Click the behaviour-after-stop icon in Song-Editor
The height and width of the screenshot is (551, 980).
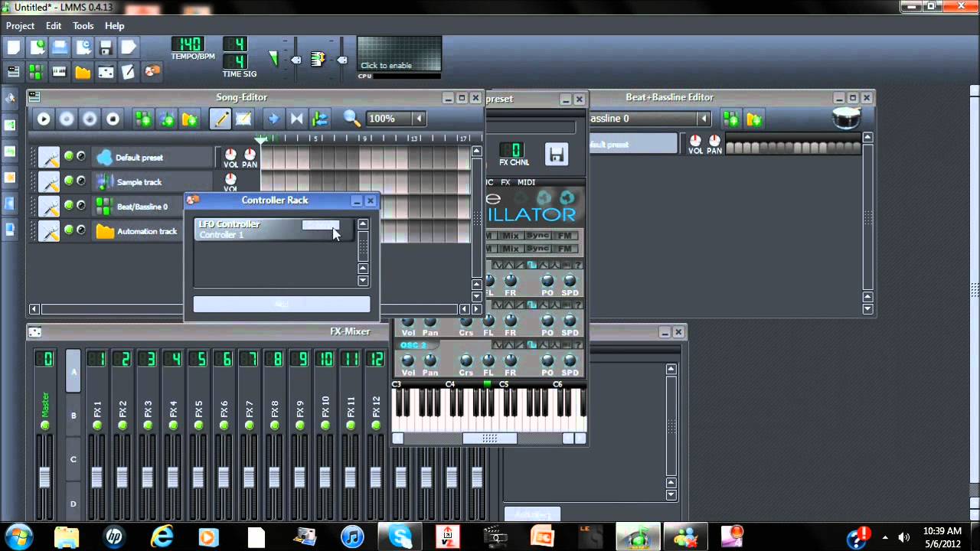[319, 119]
